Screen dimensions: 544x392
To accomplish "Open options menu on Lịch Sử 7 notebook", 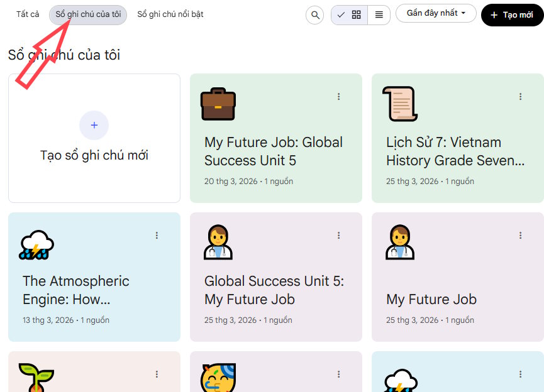I will [x=520, y=96].
